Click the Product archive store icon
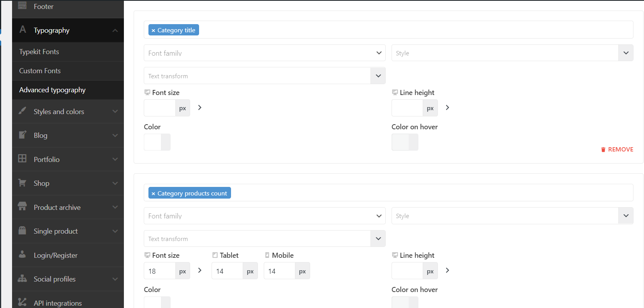The height and width of the screenshot is (308, 644). pyautogui.click(x=23, y=206)
